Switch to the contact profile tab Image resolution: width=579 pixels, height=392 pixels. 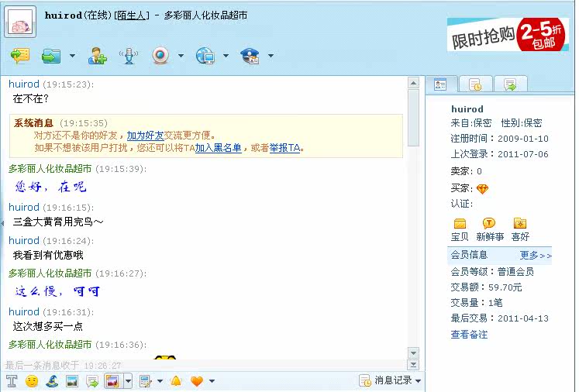pyautogui.click(x=441, y=84)
